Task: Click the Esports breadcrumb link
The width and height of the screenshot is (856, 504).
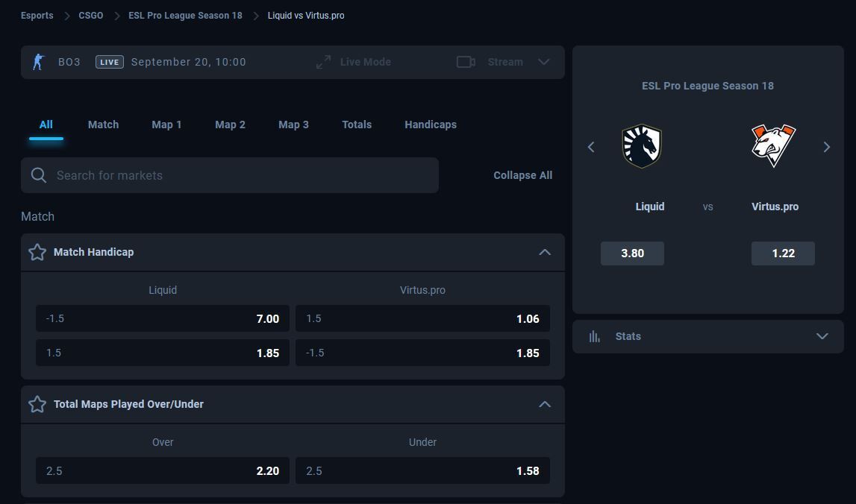Action: [37, 15]
